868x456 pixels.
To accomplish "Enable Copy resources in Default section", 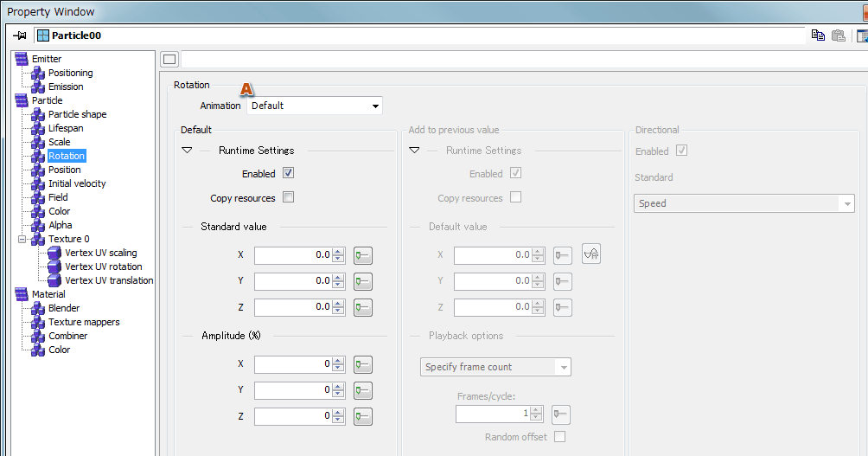I will (289, 197).
